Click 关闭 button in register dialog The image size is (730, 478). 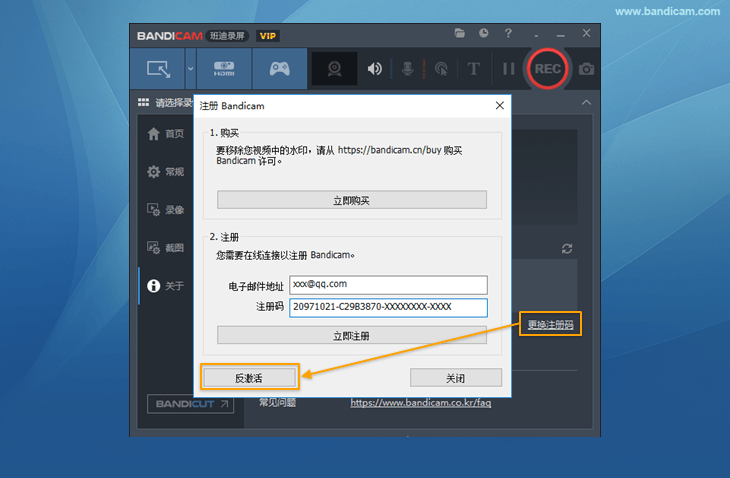(455, 378)
